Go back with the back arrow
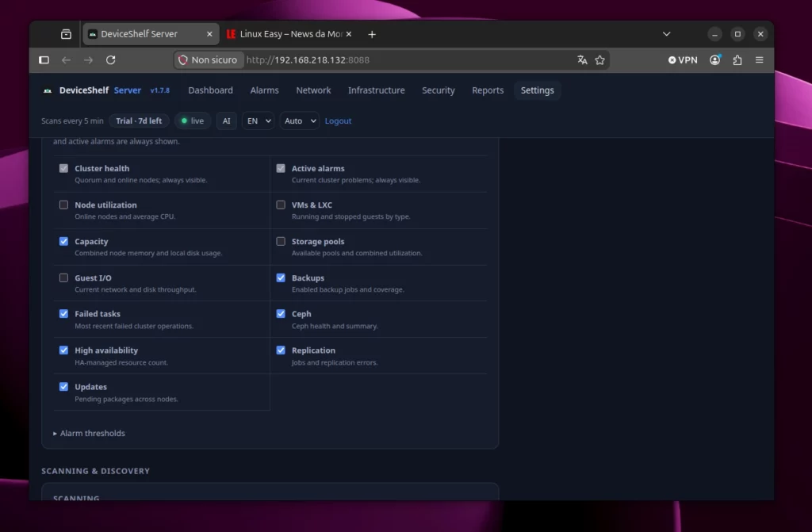This screenshot has width=812, height=532. pyautogui.click(x=66, y=60)
